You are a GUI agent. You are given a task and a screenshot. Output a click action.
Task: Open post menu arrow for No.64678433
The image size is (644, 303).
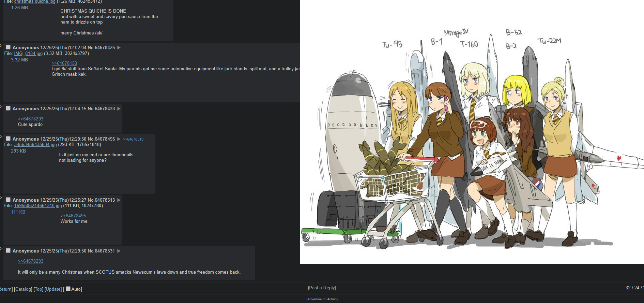coord(119,109)
